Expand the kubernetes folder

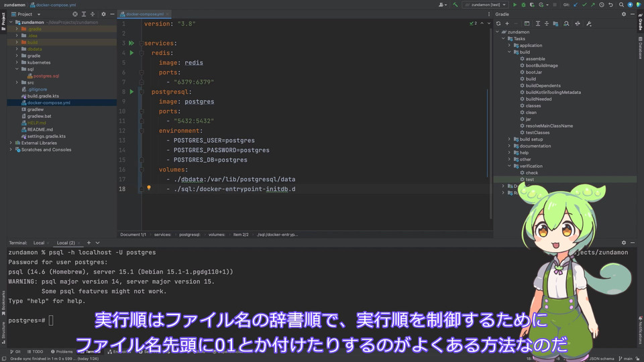(17, 62)
